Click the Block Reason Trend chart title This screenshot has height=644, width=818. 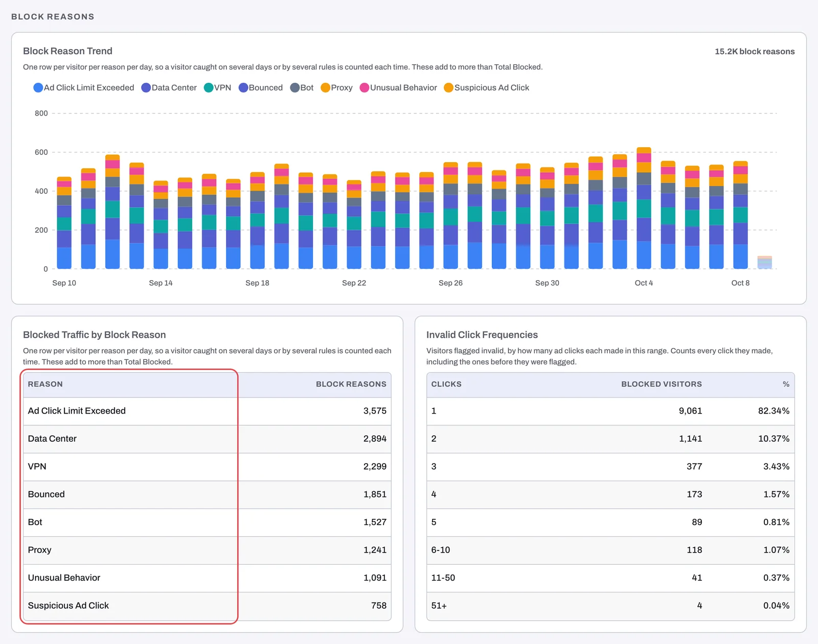(67, 51)
